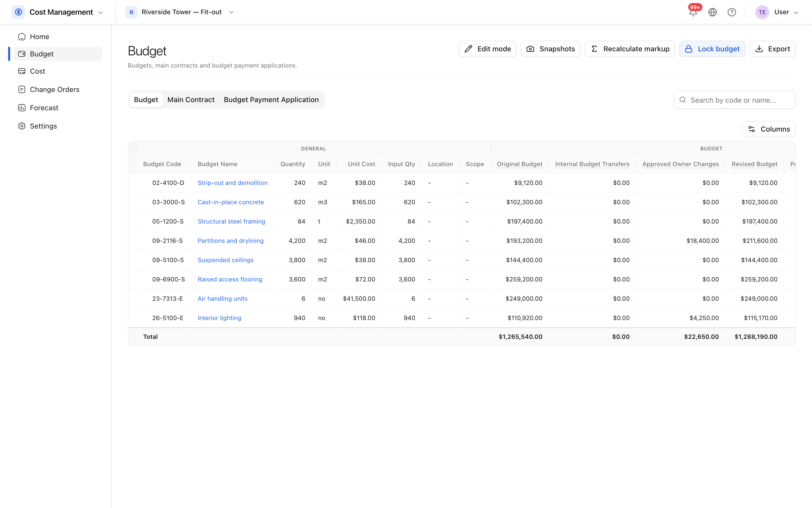
Task: Click the Original Budget column header
Action: (x=519, y=164)
